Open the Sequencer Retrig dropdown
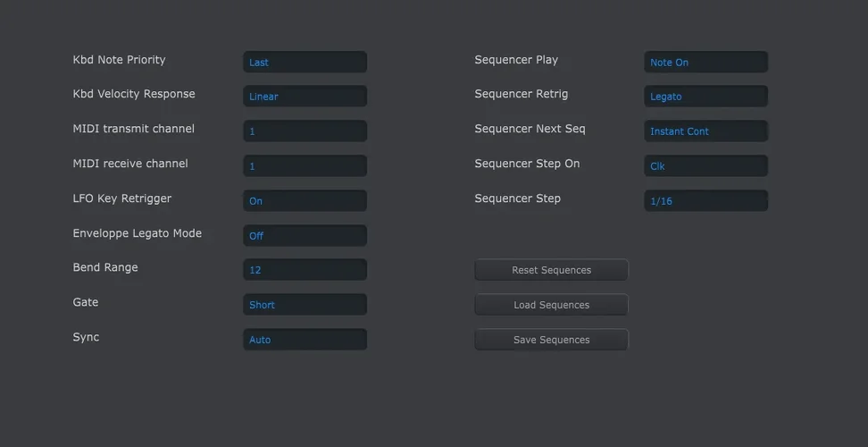Viewport: 868px width, 447px height. [705, 97]
